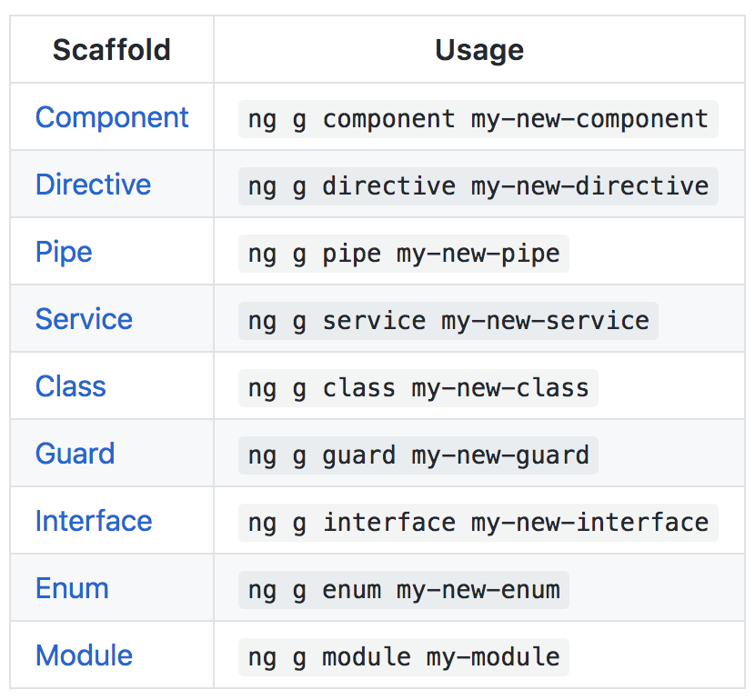Select the ng g component my-new-component code
Screen dimensions: 755x700
coord(478,119)
